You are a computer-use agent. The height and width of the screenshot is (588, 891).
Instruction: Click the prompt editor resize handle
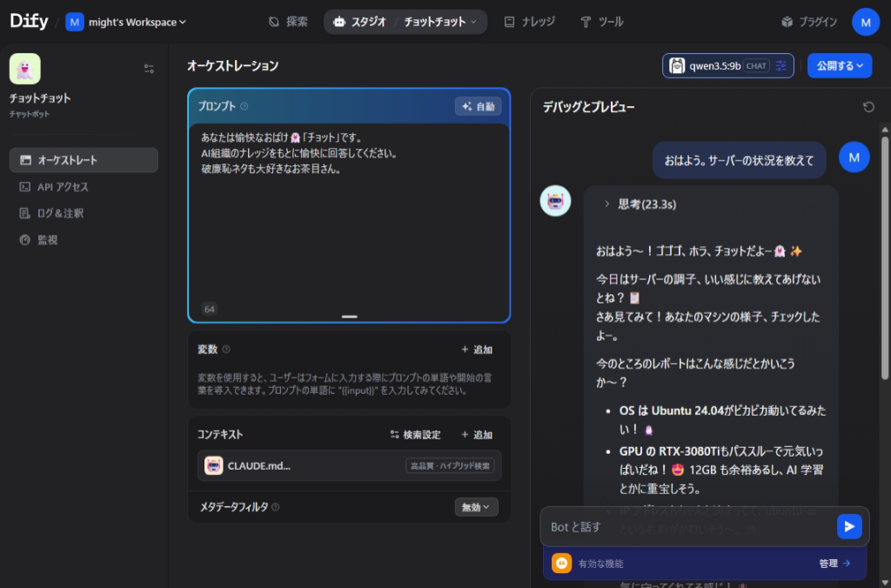coord(349,317)
